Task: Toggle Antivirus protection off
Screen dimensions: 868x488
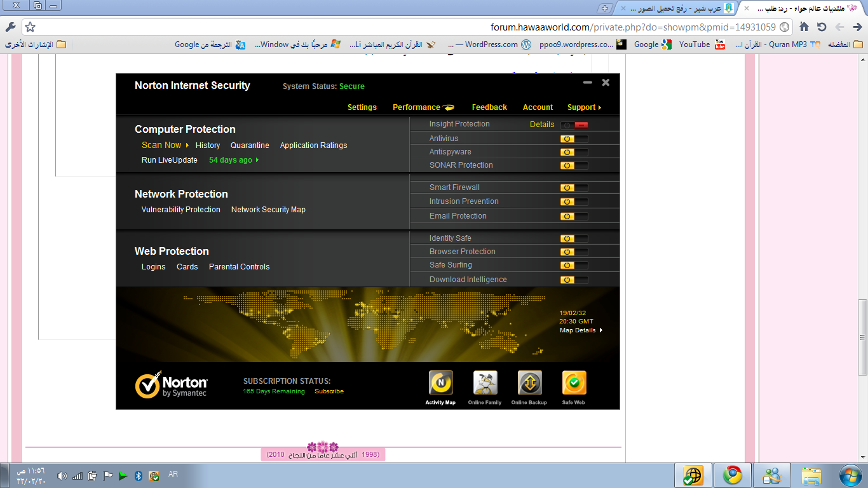Action: (x=574, y=139)
